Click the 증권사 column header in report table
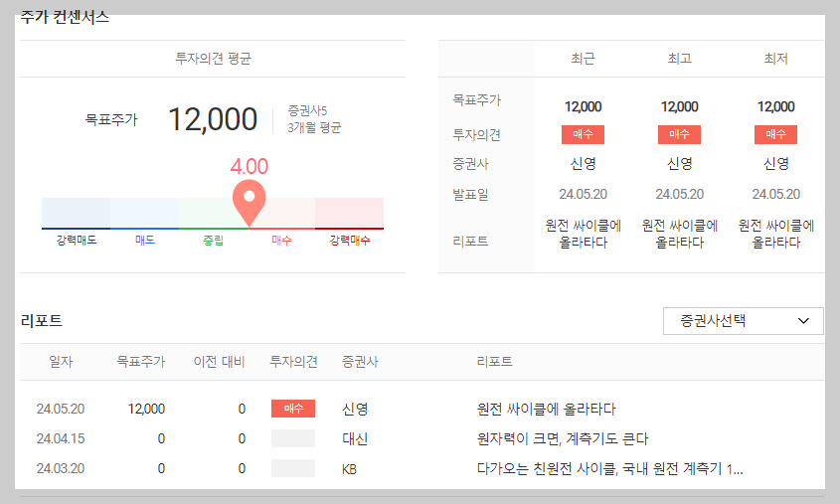The width and height of the screenshot is (840, 504). pos(360,362)
